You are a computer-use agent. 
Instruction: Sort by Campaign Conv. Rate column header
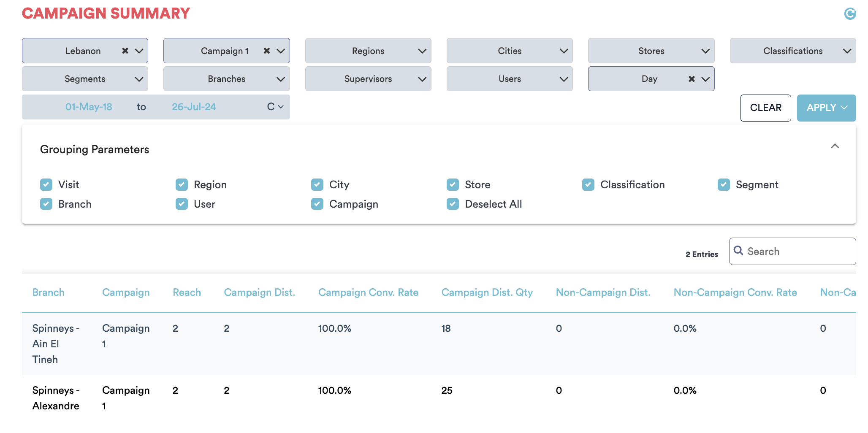(368, 292)
